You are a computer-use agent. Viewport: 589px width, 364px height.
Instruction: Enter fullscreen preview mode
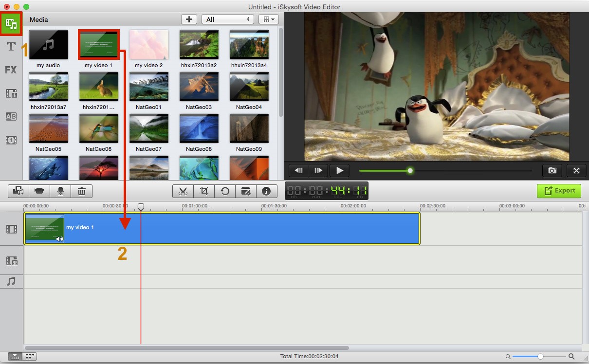(x=576, y=170)
